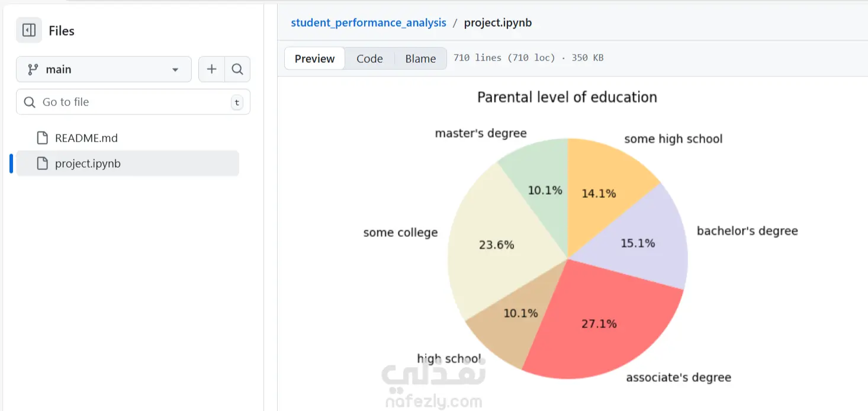Open the main branch dropdown

click(104, 69)
